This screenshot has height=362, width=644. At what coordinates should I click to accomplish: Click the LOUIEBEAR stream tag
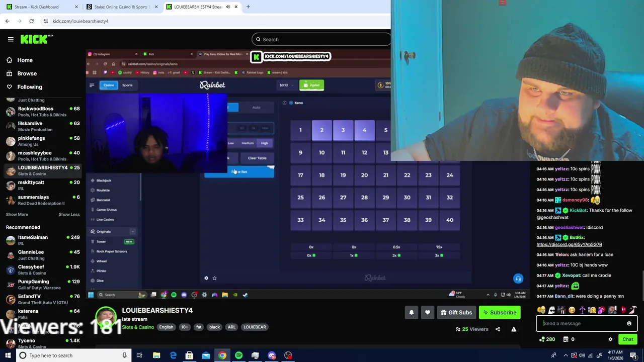(255, 327)
